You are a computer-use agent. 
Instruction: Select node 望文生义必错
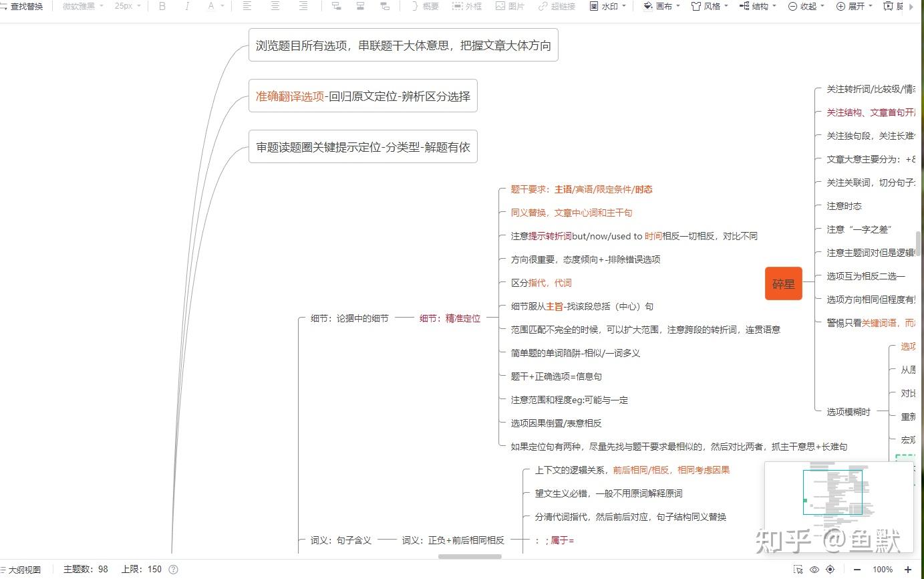point(609,493)
